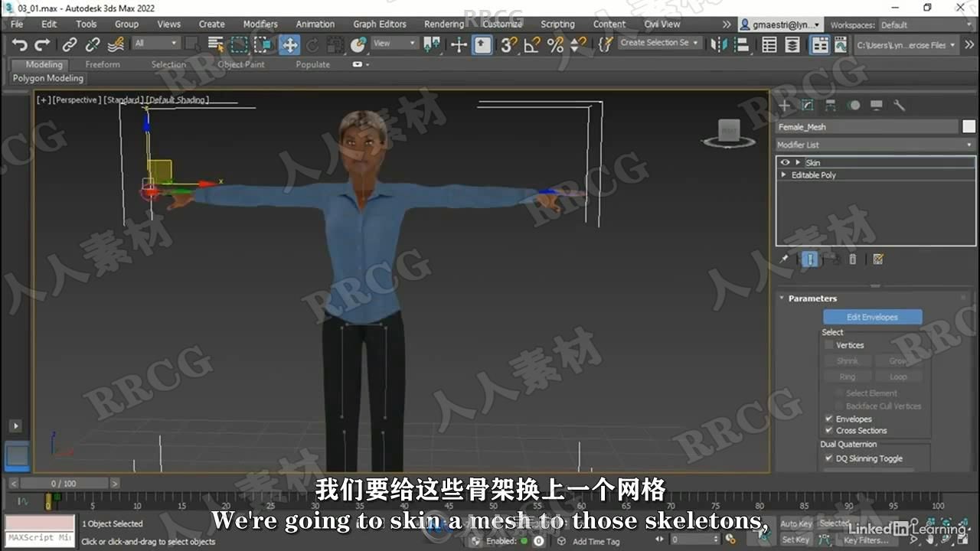Click the Female_Mesh object color swatch

[x=969, y=127]
